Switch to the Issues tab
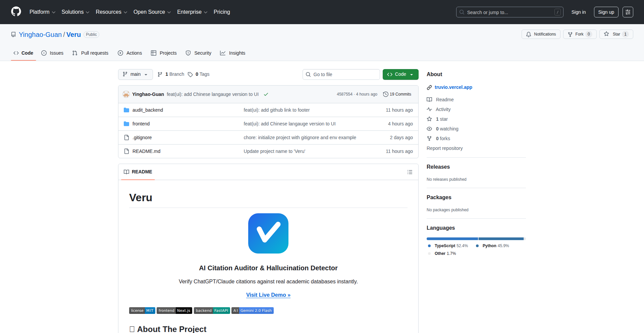The width and height of the screenshot is (644, 333). (x=52, y=53)
